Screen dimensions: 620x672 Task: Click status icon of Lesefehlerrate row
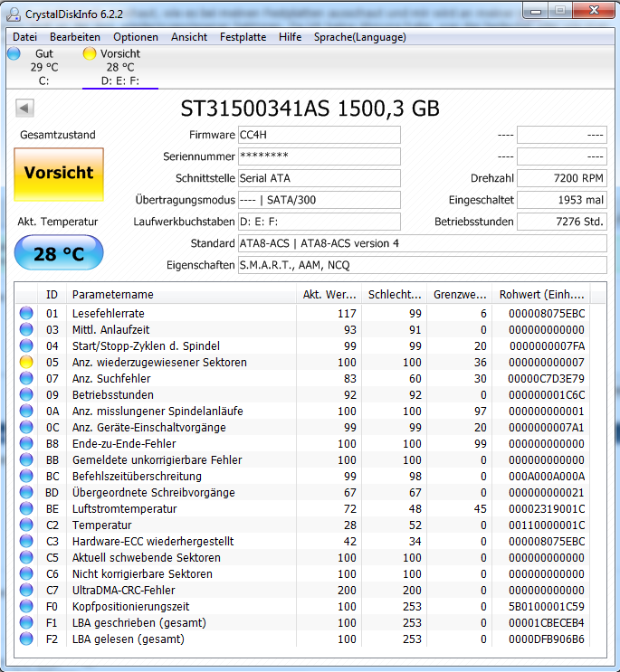tap(26, 313)
